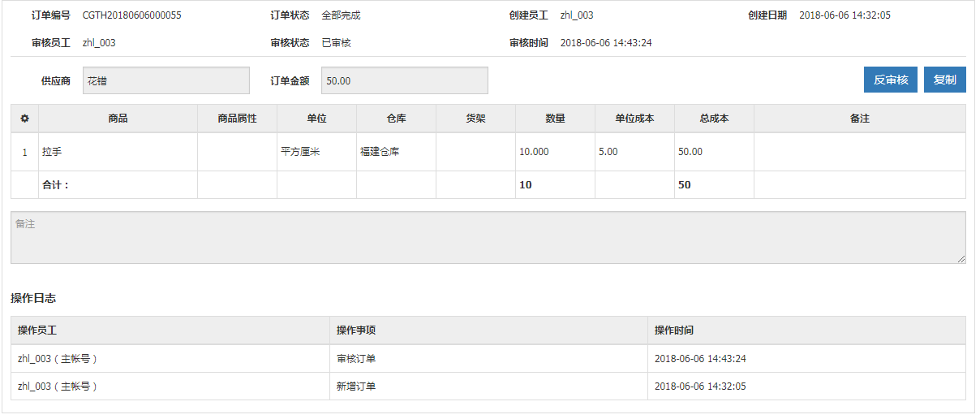
Task: Click the 订单金额 field showing 50.00
Action: pos(405,80)
